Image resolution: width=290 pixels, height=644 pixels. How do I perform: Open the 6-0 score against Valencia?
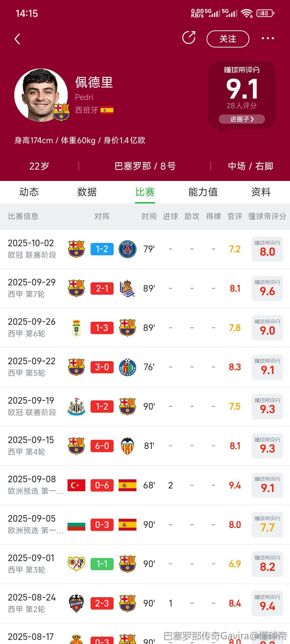(x=102, y=446)
